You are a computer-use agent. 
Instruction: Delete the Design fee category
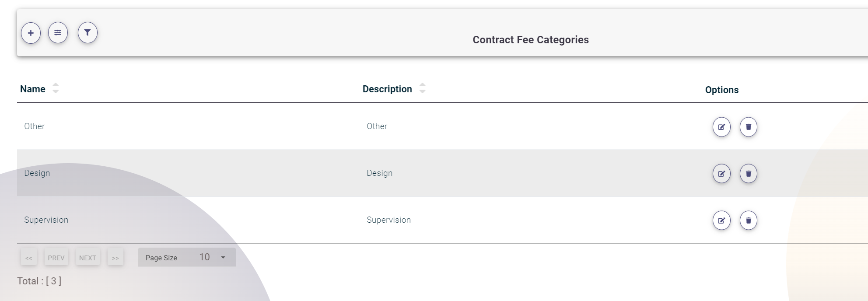(748, 174)
